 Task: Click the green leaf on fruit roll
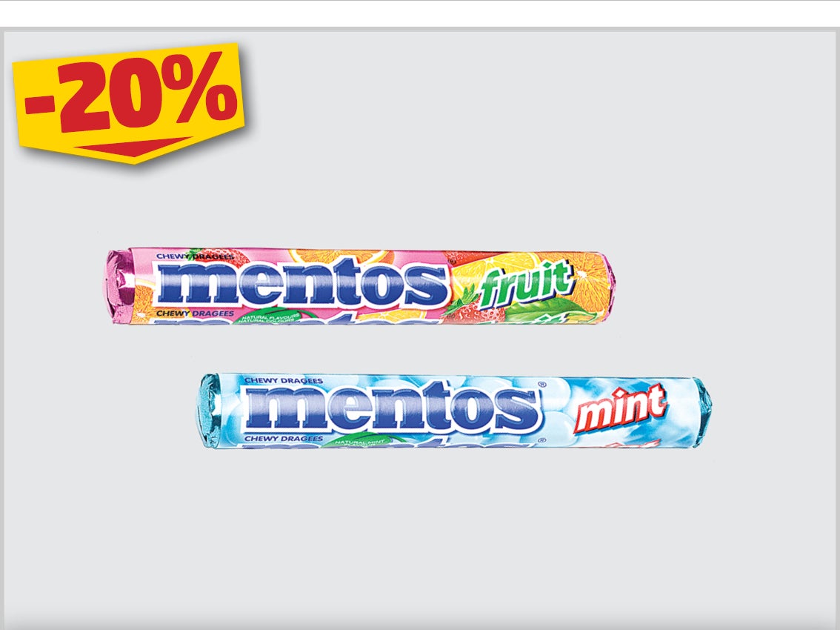[x=541, y=311]
